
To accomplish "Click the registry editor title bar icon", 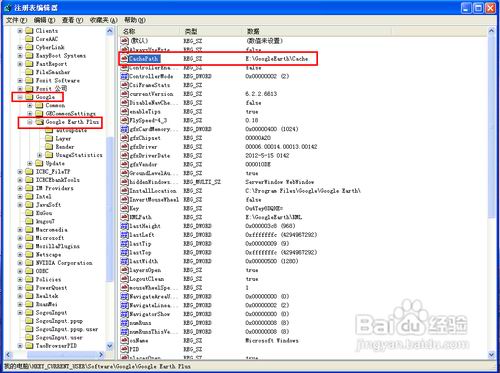I will point(7,8).
